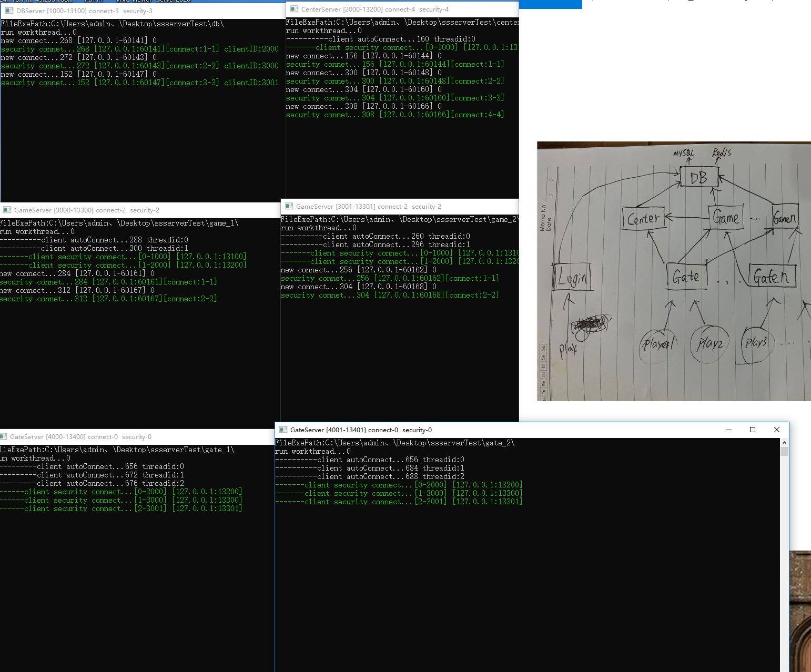Click the Center box in the diagram
Screen dimensions: 811x672
coord(643,218)
